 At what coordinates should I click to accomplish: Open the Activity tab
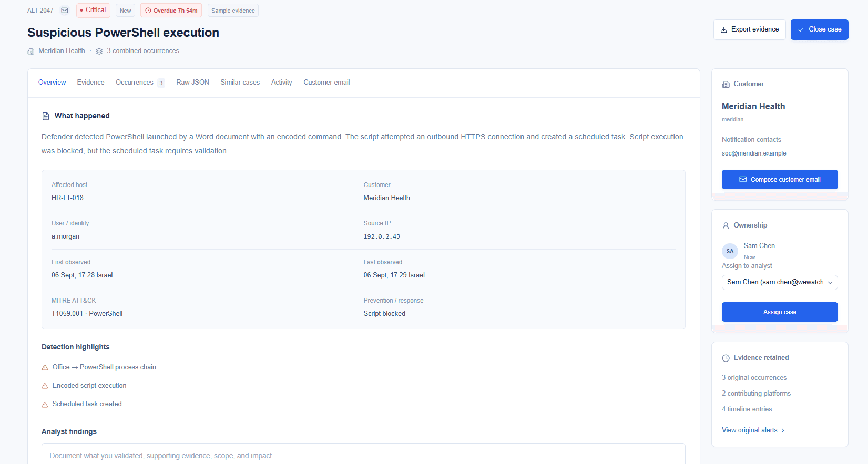281,83
